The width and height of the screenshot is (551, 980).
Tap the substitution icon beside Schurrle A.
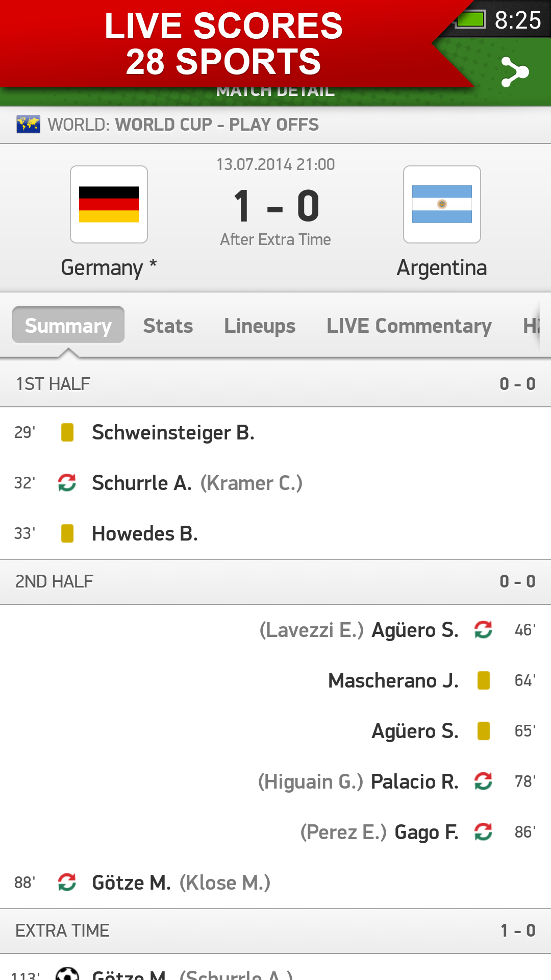[x=67, y=482]
